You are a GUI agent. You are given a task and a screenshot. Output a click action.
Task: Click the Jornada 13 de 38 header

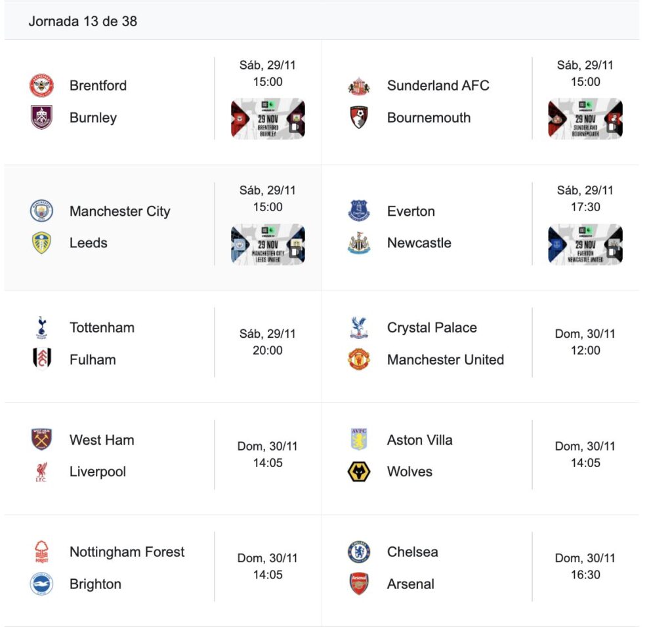pyautogui.click(x=83, y=21)
